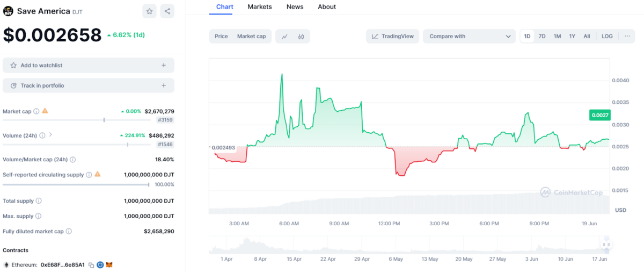Click the share icon beside the star
This screenshot has height=272, width=644.
click(x=167, y=11)
